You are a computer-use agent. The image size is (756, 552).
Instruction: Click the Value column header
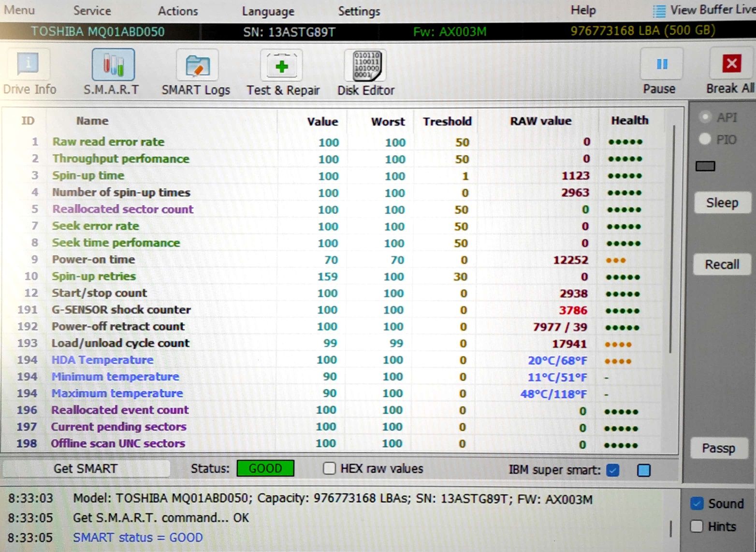pos(322,121)
